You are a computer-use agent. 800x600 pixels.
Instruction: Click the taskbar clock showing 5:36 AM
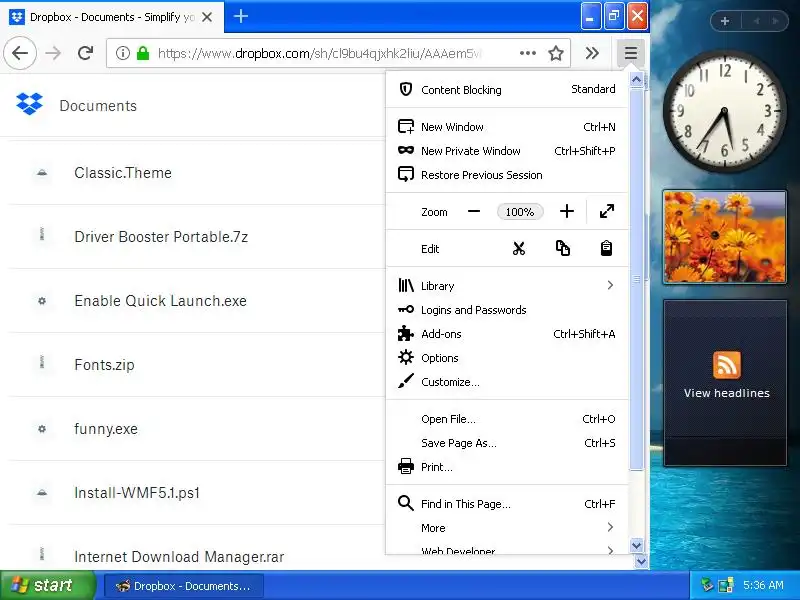click(763, 585)
